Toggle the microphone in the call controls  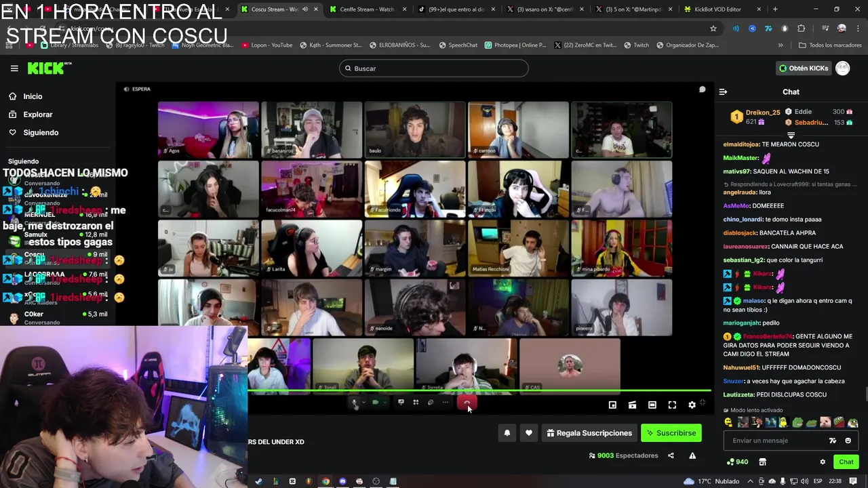point(354,403)
